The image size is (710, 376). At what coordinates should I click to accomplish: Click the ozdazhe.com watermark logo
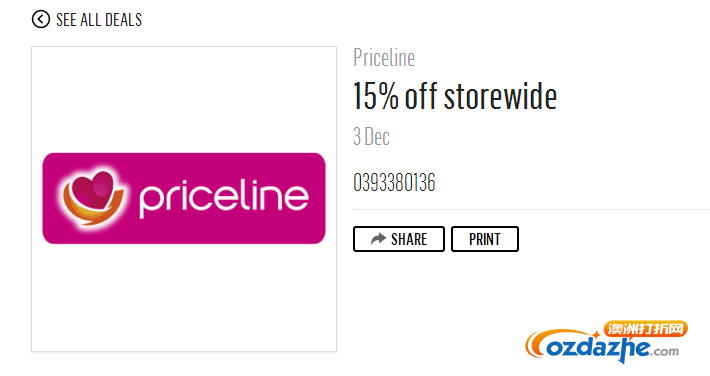(x=606, y=342)
